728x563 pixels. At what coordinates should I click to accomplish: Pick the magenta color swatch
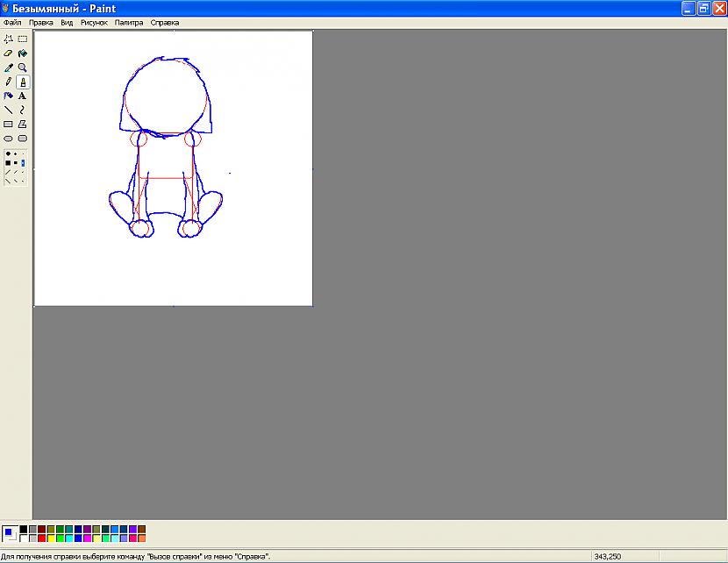tap(88, 538)
